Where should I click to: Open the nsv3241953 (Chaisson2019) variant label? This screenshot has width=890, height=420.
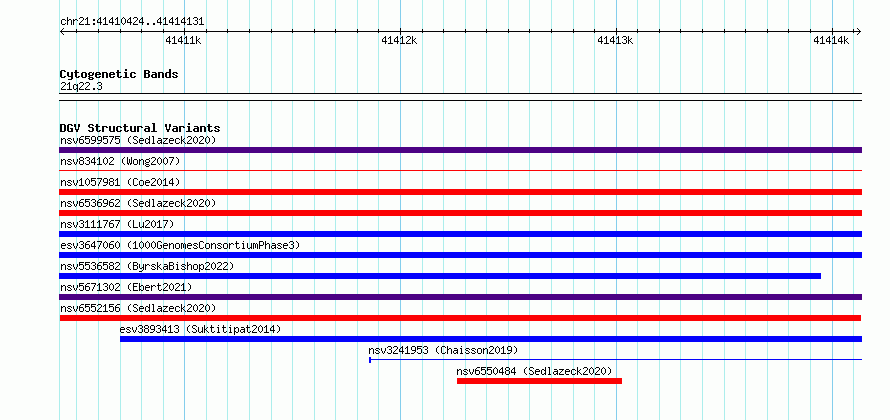(x=443, y=350)
